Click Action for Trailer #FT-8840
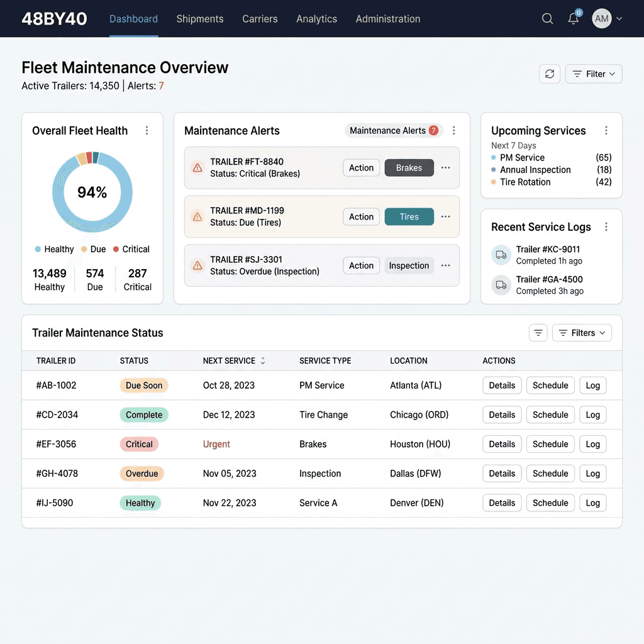The width and height of the screenshot is (644, 644). (362, 167)
